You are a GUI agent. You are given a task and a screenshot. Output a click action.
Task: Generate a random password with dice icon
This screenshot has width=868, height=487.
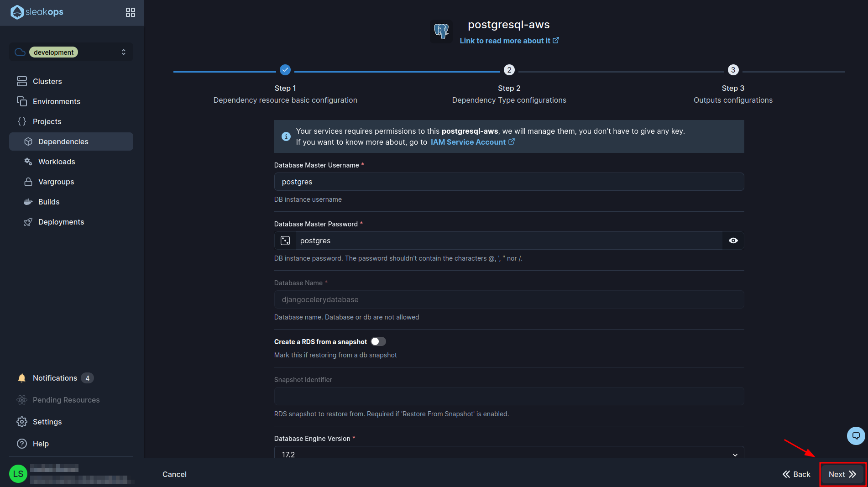pyautogui.click(x=285, y=241)
